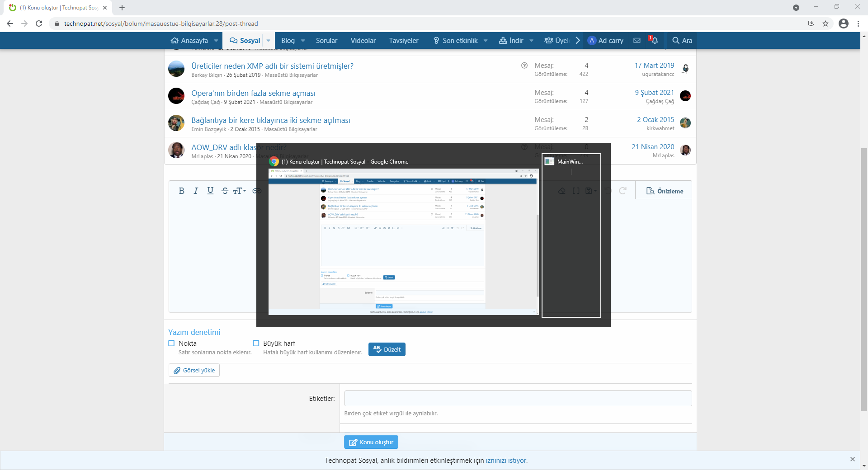Open the Chrome profile icon
868x470 pixels.
pos(844,23)
